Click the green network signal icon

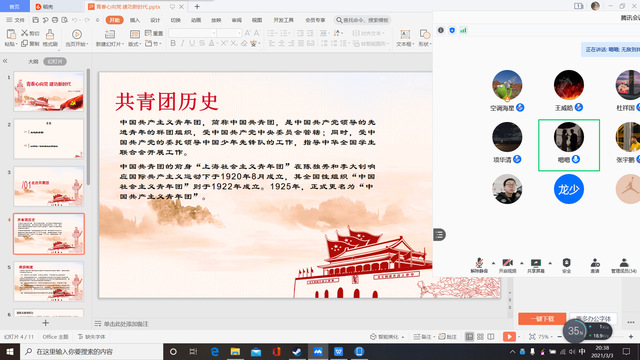[x=463, y=30]
